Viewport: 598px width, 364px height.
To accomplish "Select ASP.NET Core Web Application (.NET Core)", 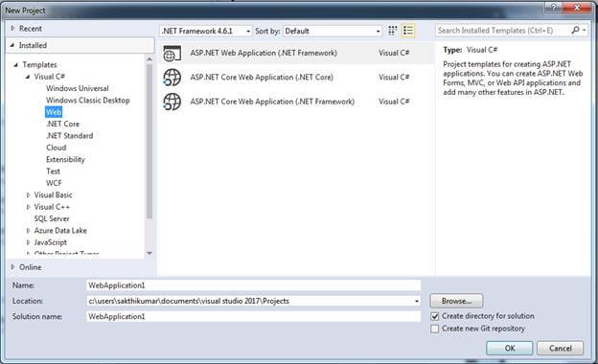I will (x=296, y=78).
